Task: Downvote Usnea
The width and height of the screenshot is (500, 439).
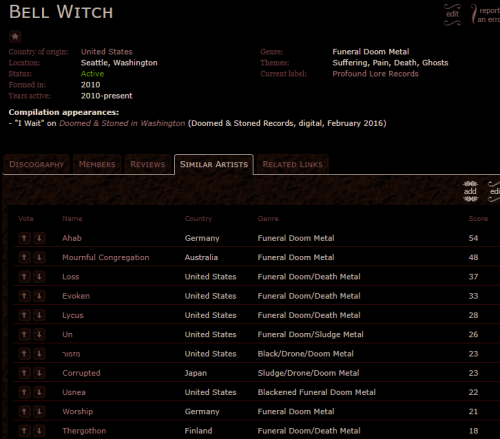Action: (39, 392)
